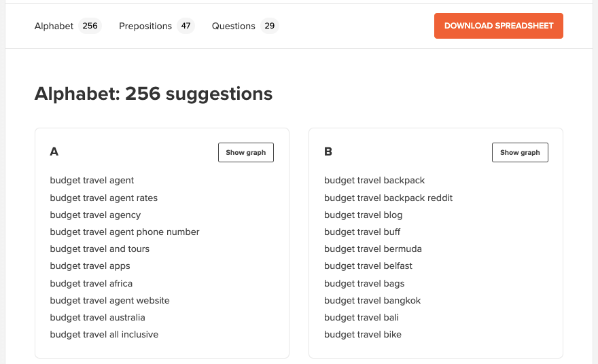Select budget travel agent rates keyword

(x=104, y=198)
